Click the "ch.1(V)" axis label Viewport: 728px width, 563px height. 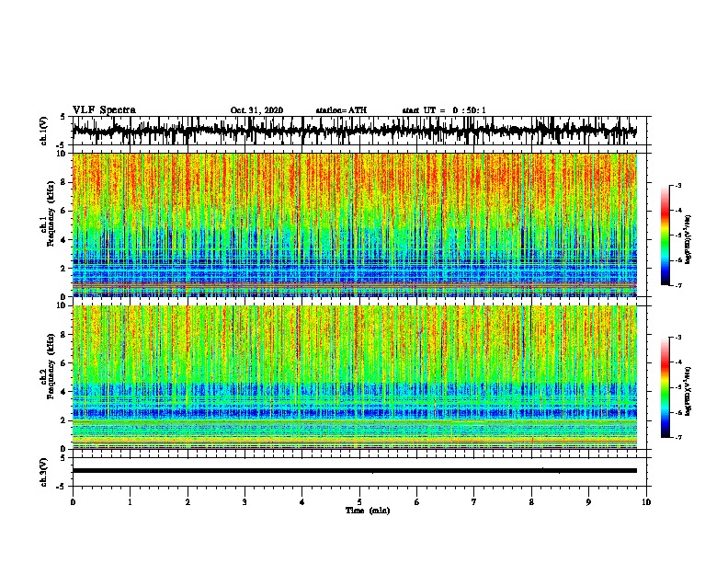point(44,131)
